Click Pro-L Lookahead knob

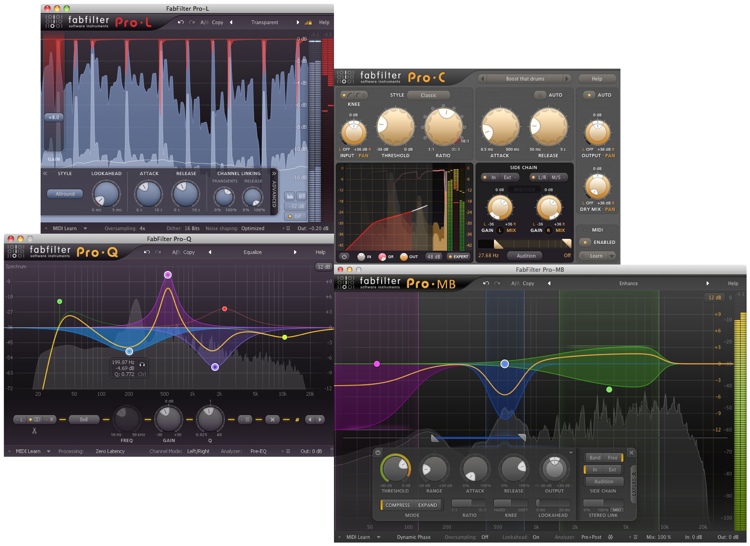click(106, 194)
